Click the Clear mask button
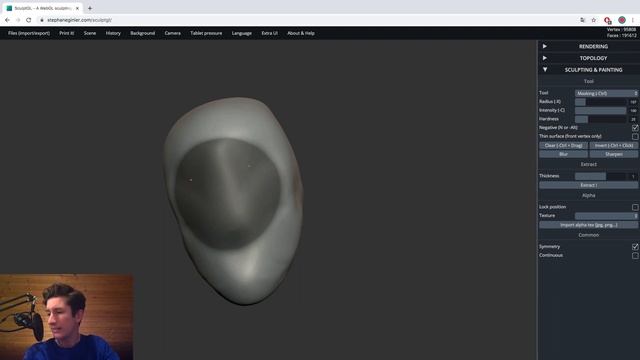The width and height of the screenshot is (640, 360). (563, 146)
